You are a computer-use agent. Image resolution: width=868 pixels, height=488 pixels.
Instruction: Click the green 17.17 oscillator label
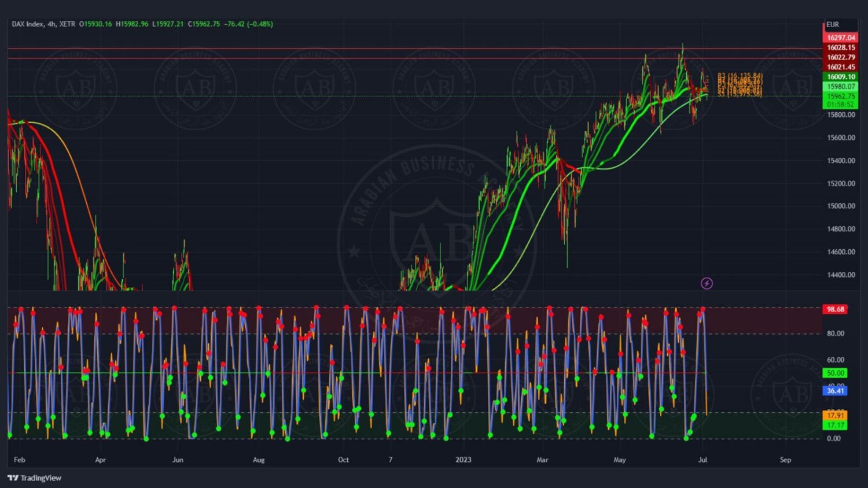coord(835,425)
